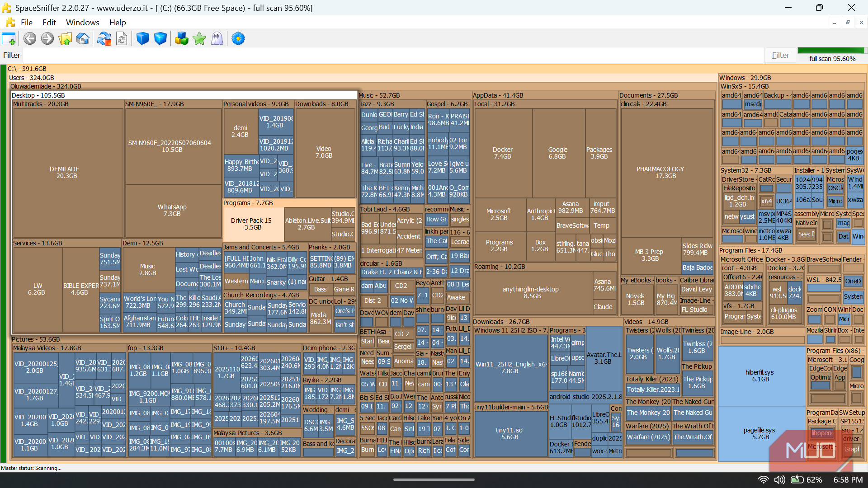Open the File menu
Image resolution: width=868 pixels, height=488 pixels.
point(27,23)
